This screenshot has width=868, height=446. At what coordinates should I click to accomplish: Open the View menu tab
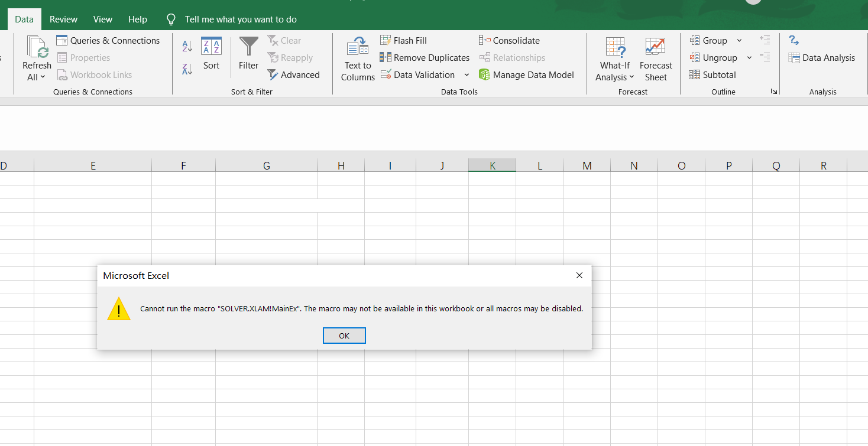(102, 18)
